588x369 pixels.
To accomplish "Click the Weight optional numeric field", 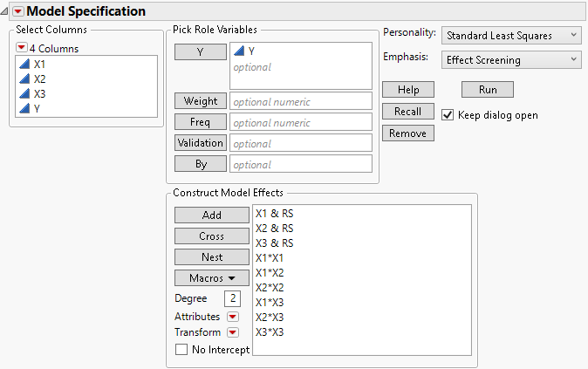I will [x=300, y=101].
